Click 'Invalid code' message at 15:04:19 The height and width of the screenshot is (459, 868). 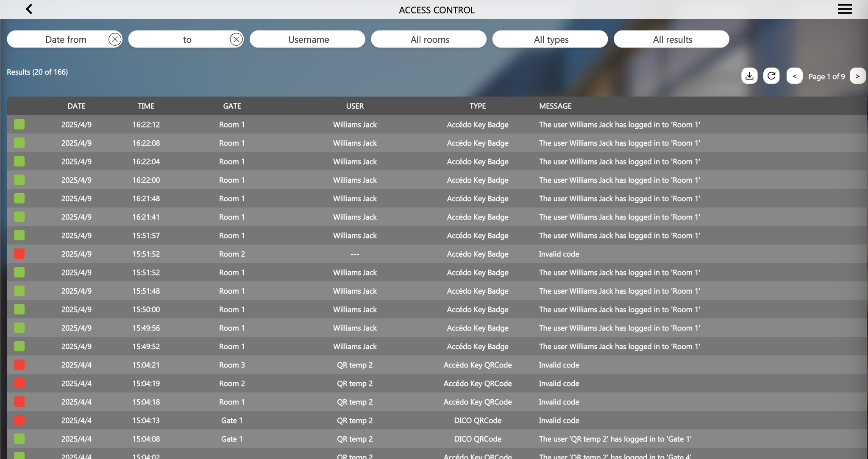tap(559, 384)
